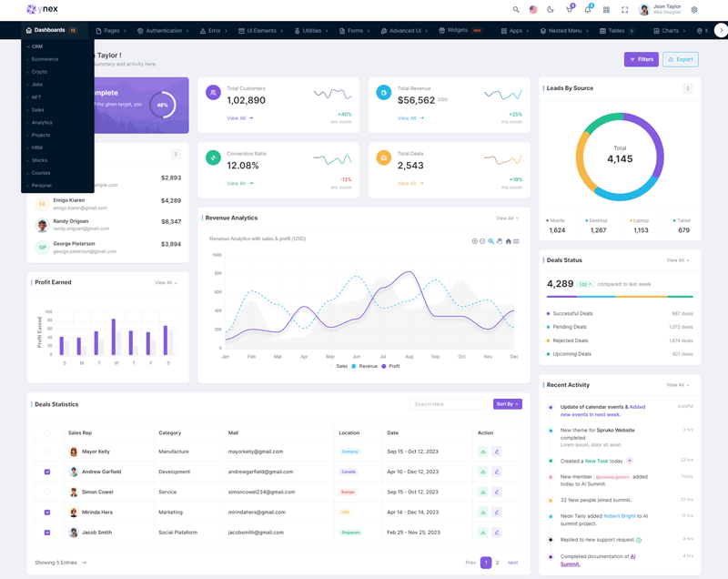This screenshot has width=728, height=579.
Task: Open Leads By Source options menu
Action: point(688,88)
